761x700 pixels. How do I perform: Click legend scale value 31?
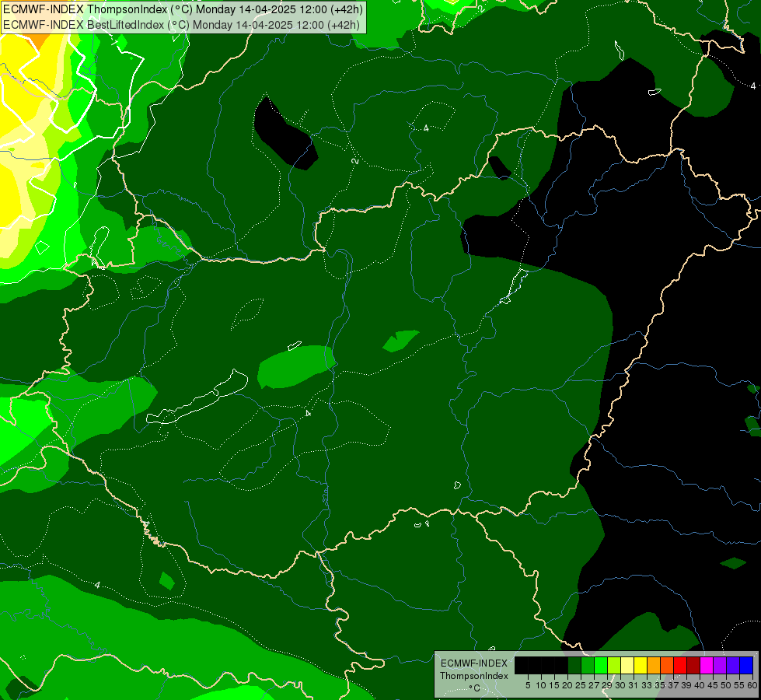[634, 685]
